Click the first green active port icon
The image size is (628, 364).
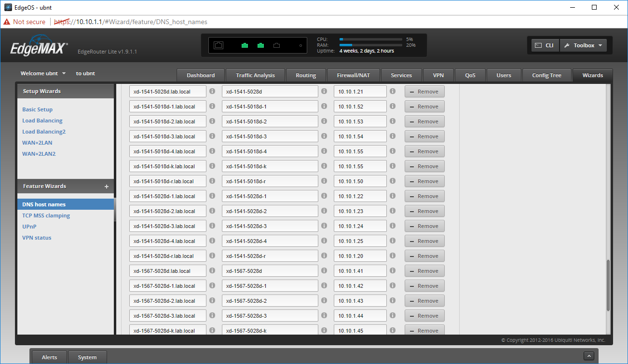coord(245,45)
